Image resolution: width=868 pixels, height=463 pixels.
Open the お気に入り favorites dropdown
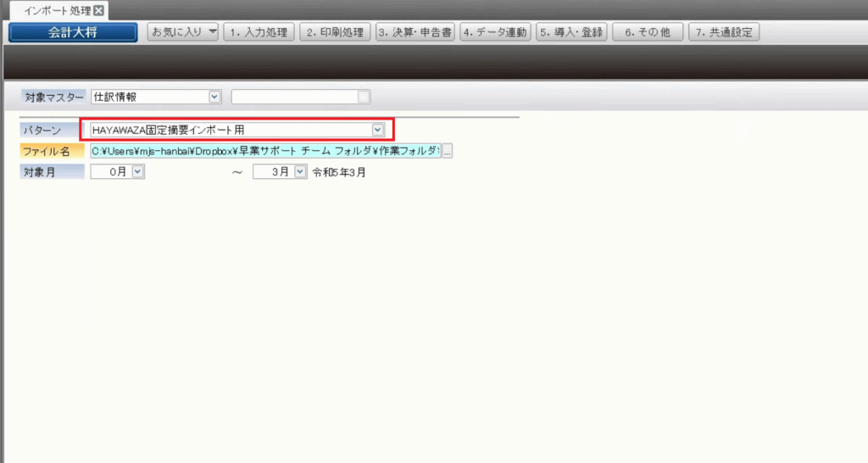click(183, 32)
